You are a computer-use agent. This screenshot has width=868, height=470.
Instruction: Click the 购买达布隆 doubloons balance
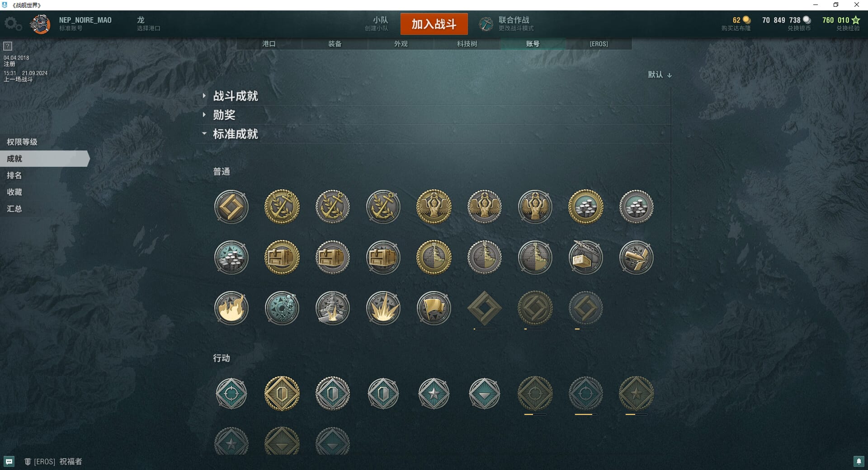pos(736,23)
